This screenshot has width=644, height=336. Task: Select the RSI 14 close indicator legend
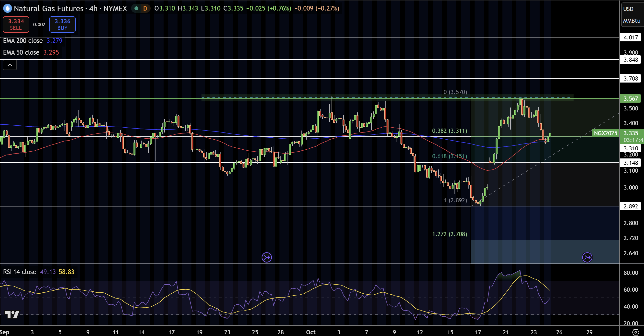20,272
